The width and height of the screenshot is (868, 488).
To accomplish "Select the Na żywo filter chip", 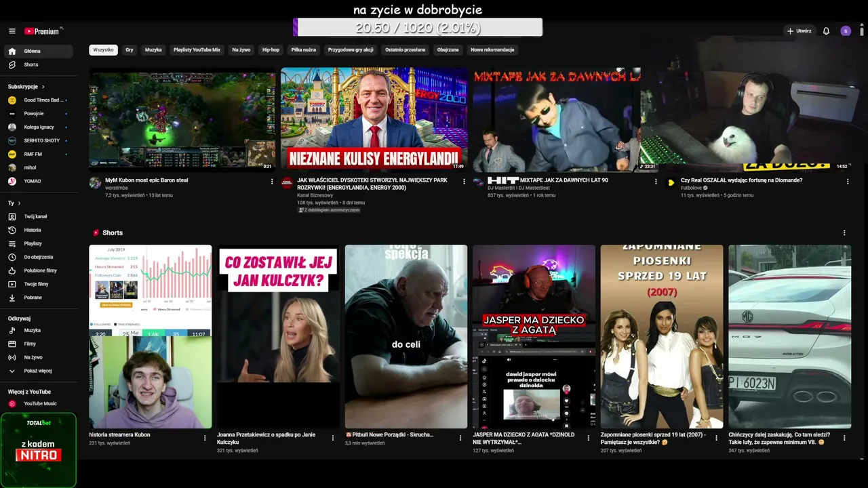I will [x=241, y=50].
